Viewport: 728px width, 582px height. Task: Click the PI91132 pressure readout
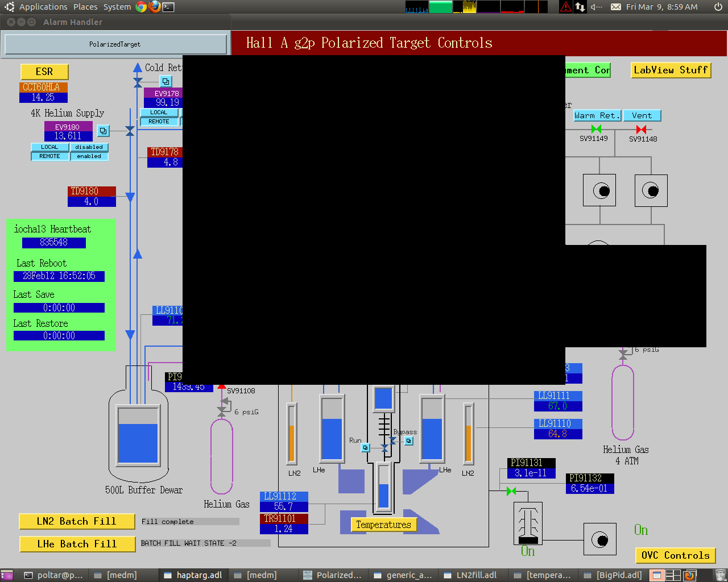[589, 489]
